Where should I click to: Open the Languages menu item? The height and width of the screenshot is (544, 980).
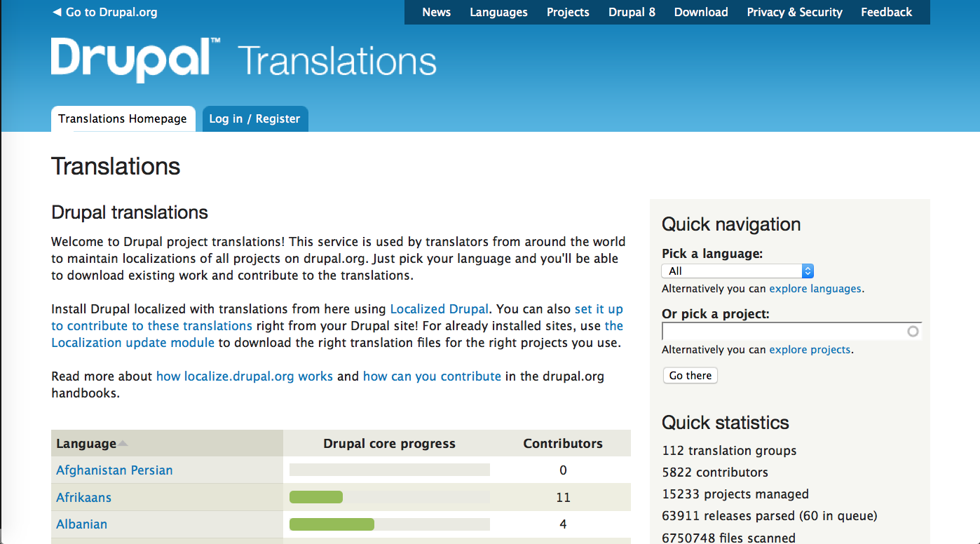pos(498,12)
